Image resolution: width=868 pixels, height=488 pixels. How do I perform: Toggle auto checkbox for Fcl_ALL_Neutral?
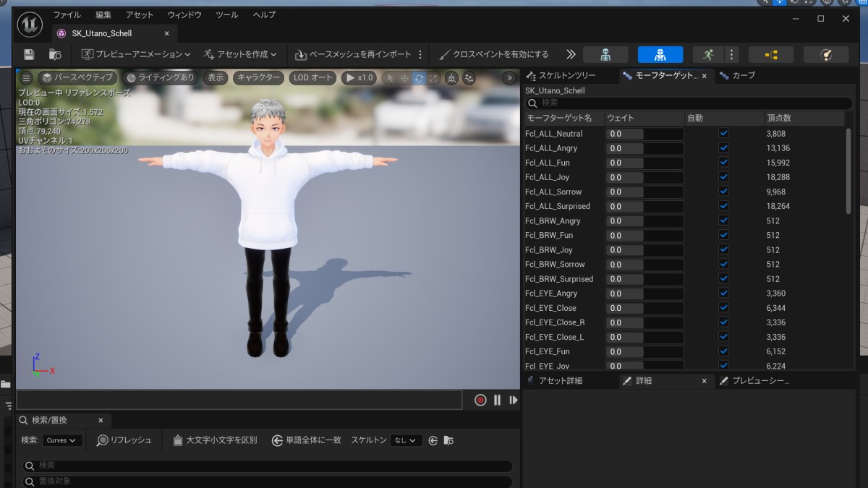[723, 134]
